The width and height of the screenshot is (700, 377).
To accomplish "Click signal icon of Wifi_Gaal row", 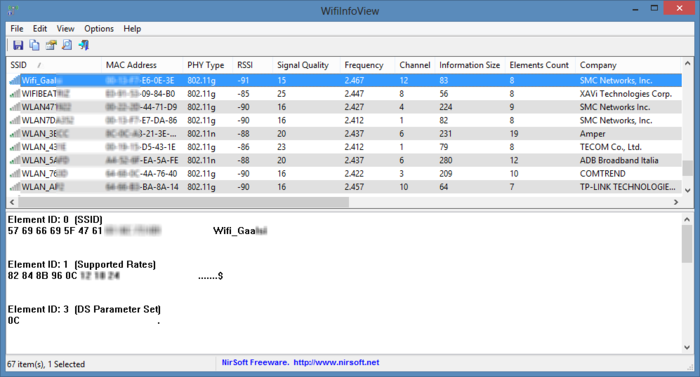I will [15, 80].
